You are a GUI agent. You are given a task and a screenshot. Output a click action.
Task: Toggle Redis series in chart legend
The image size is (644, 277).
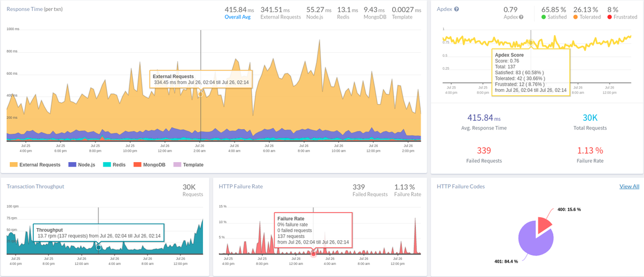(x=114, y=165)
